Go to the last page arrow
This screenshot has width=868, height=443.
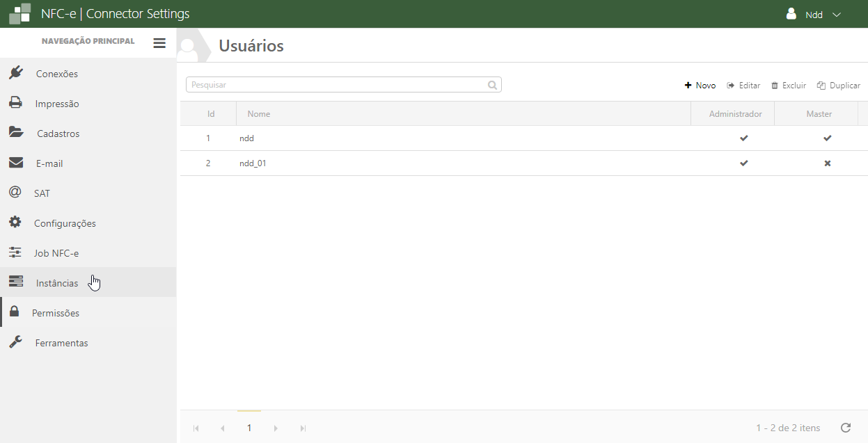[303, 428]
